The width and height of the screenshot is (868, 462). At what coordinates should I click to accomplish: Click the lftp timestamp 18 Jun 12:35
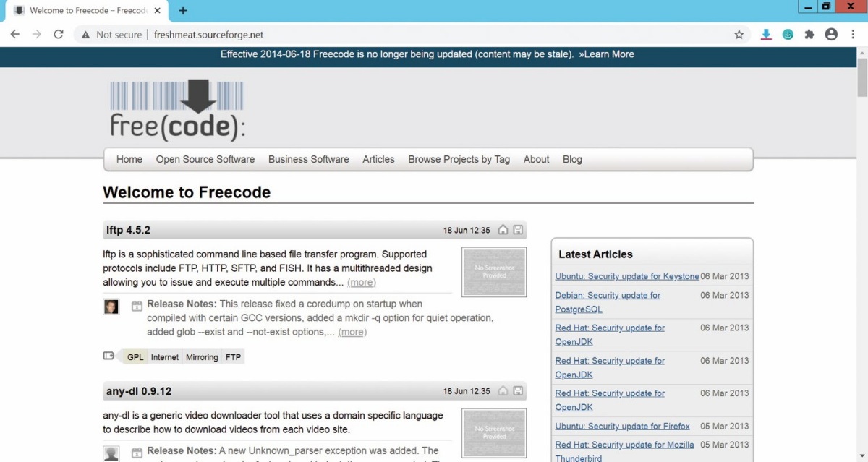pyautogui.click(x=467, y=230)
